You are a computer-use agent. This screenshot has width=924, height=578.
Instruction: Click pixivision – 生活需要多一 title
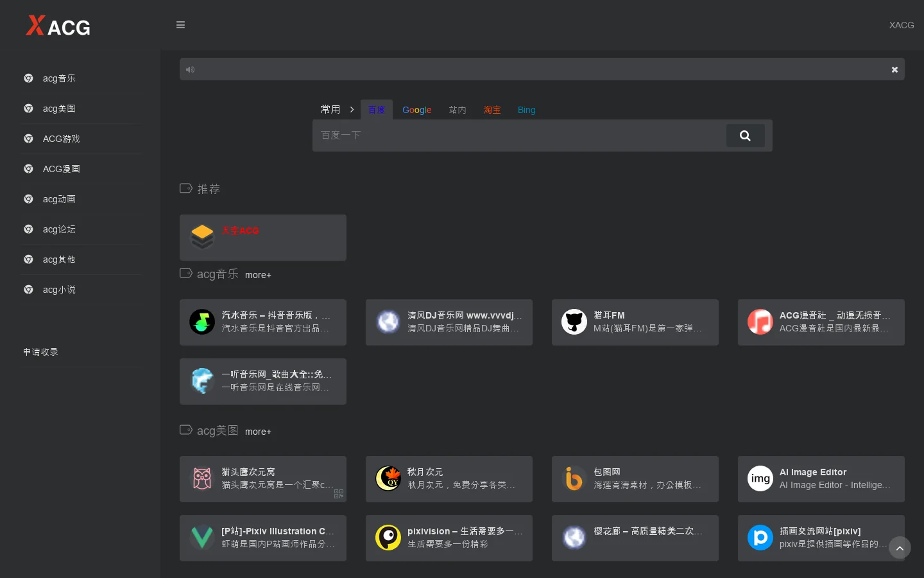465,531
